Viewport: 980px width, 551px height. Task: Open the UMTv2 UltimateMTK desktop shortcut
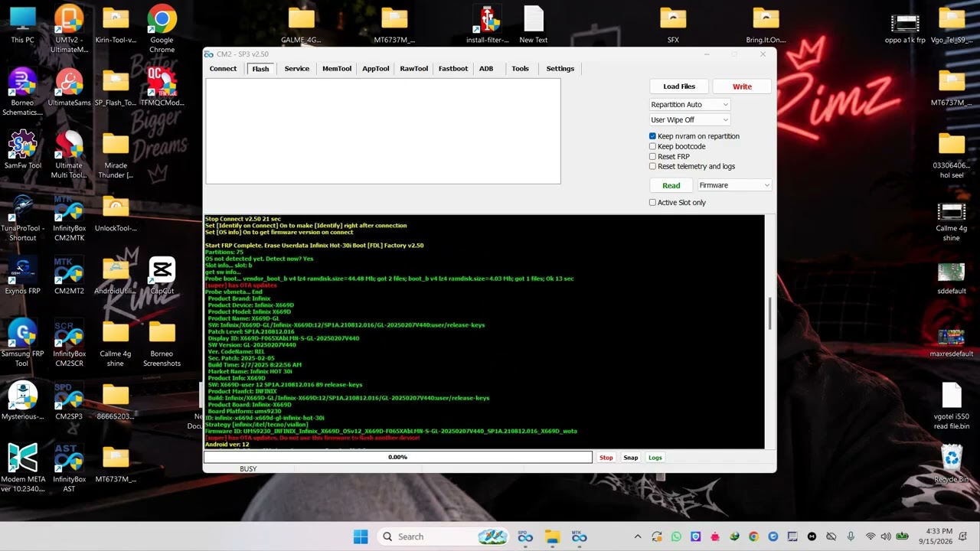pos(69,29)
